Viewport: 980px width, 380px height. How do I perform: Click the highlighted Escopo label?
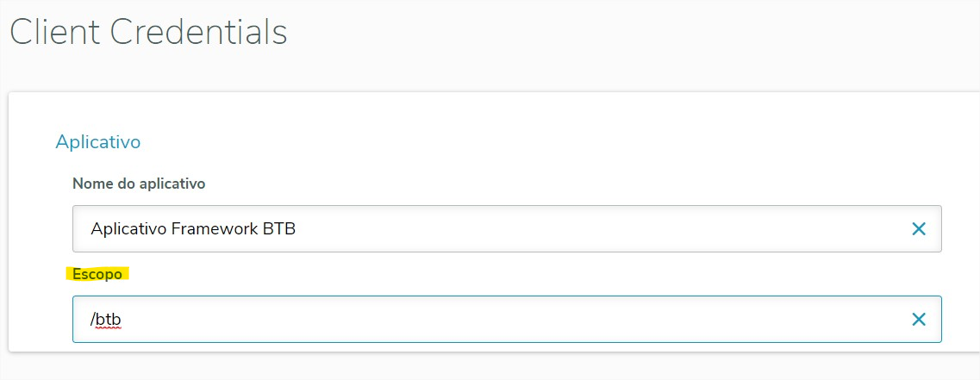pyautogui.click(x=97, y=274)
